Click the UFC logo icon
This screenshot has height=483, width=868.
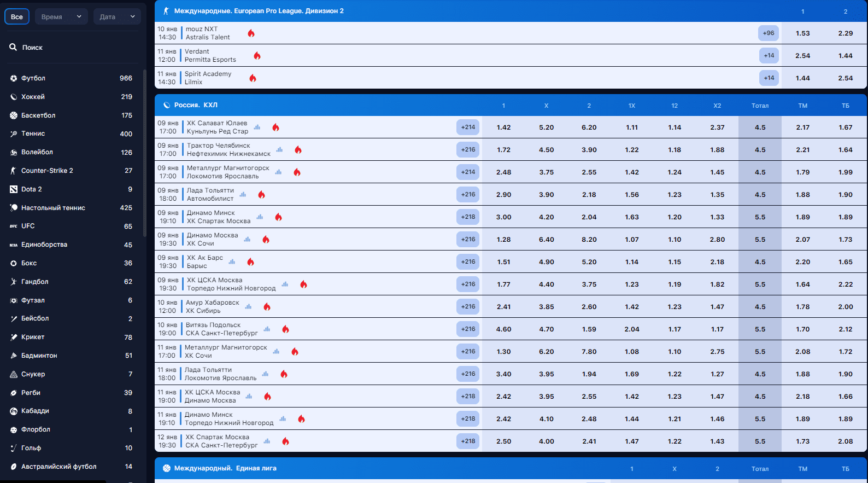14,226
